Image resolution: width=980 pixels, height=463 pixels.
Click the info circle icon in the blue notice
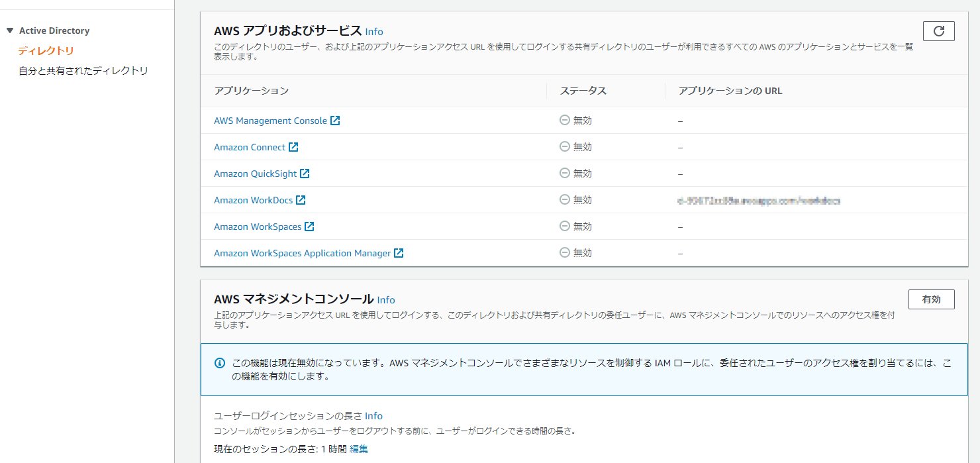tap(219, 361)
